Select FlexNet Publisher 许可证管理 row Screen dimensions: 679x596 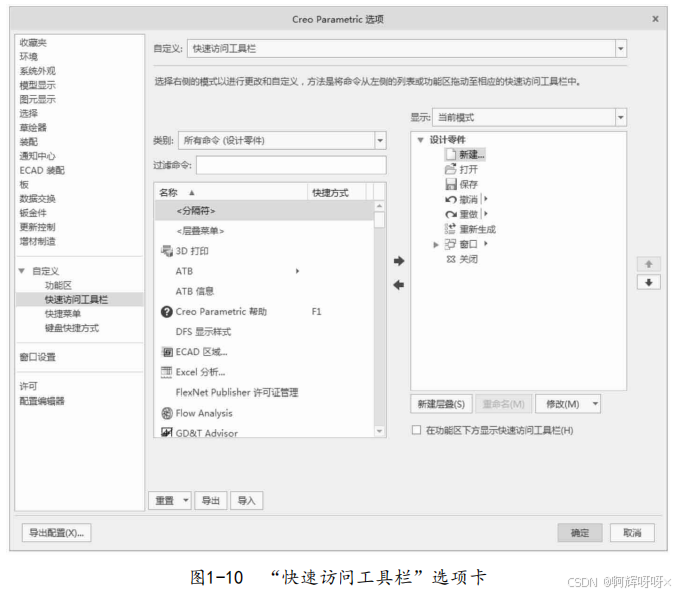(264, 392)
